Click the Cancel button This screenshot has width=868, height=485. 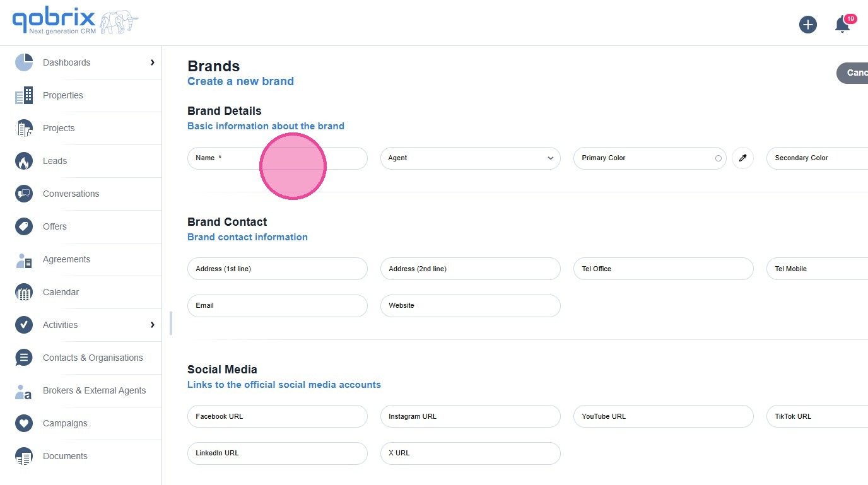pos(852,73)
